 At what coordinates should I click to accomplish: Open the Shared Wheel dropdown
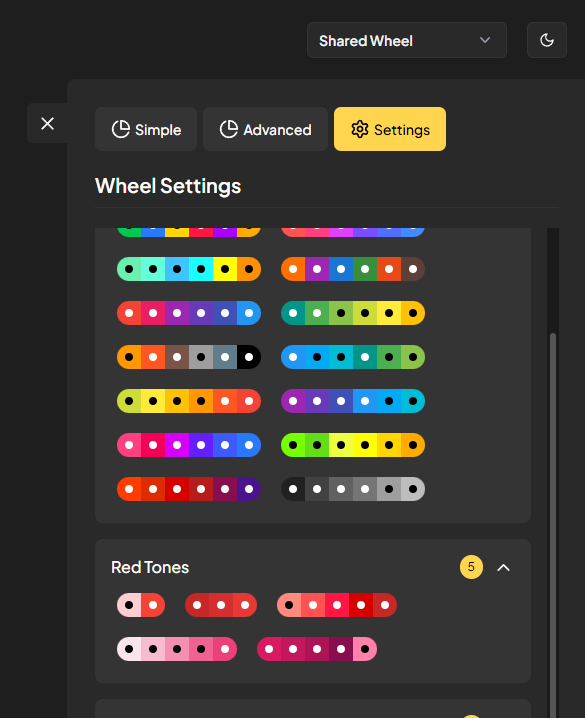406,40
